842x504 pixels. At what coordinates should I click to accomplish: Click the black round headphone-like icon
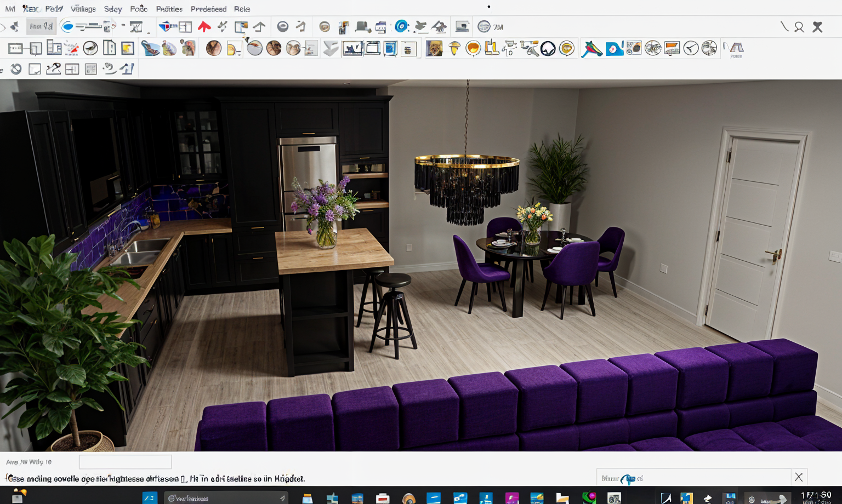[x=548, y=49]
